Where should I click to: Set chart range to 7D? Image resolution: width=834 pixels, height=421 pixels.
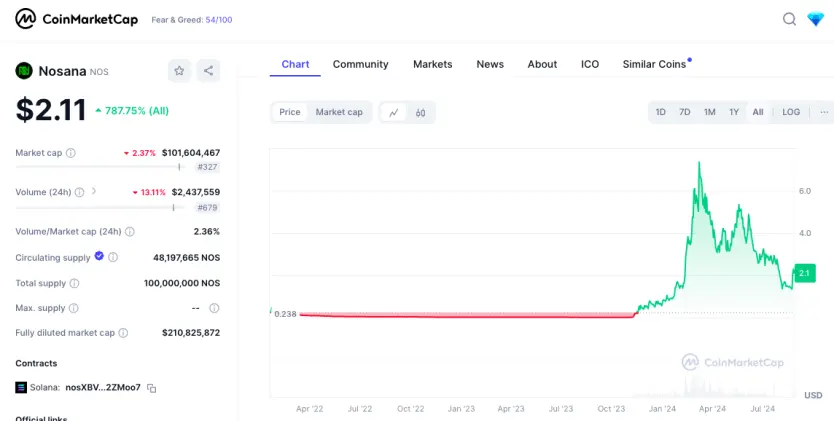[685, 112]
